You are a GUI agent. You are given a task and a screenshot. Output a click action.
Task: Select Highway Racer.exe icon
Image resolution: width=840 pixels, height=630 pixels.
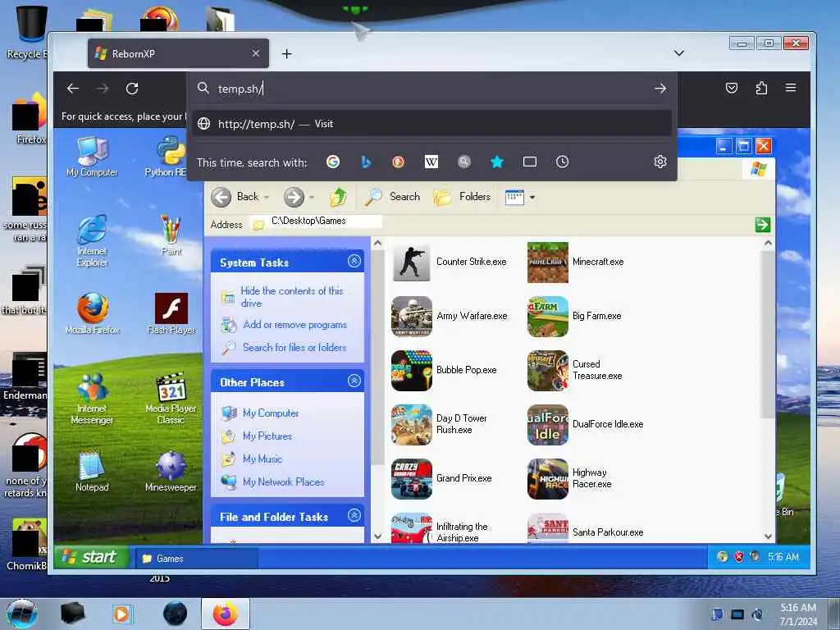click(547, 478)
